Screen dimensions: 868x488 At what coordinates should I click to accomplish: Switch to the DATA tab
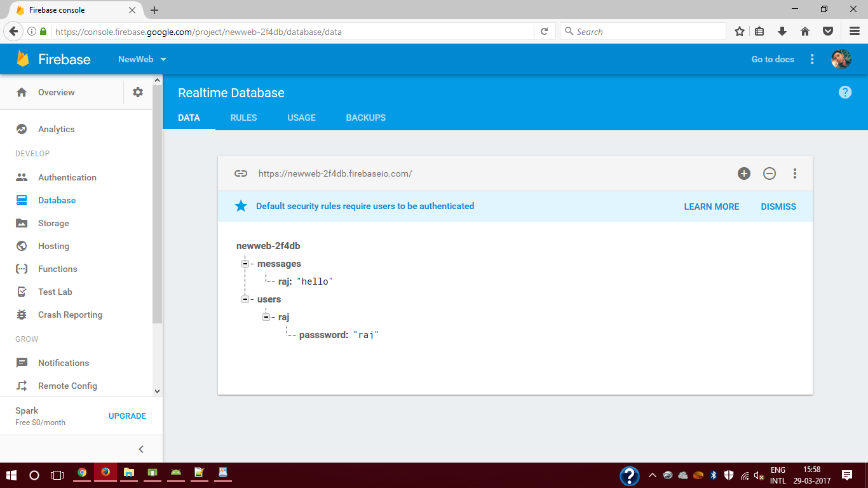click(x=189, y=118)
